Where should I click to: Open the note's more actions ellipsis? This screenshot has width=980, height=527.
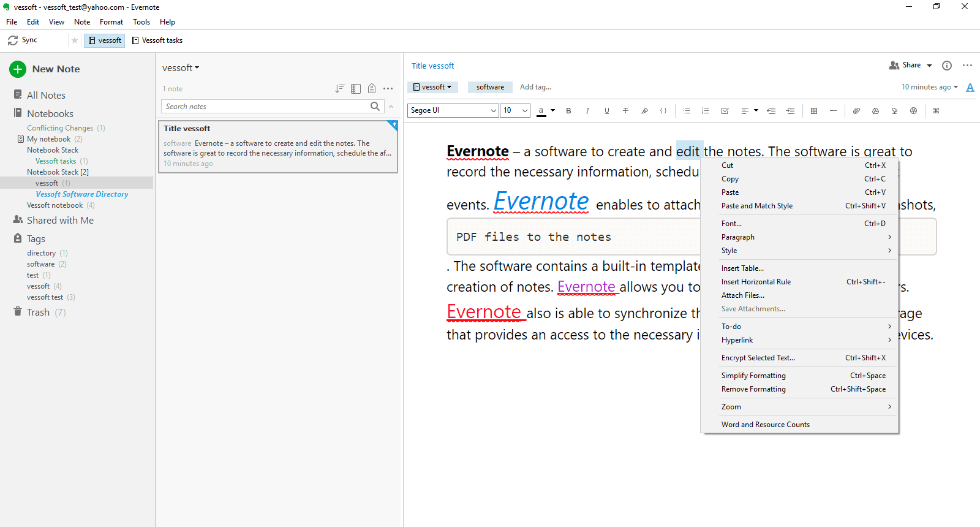coord(968,66)
